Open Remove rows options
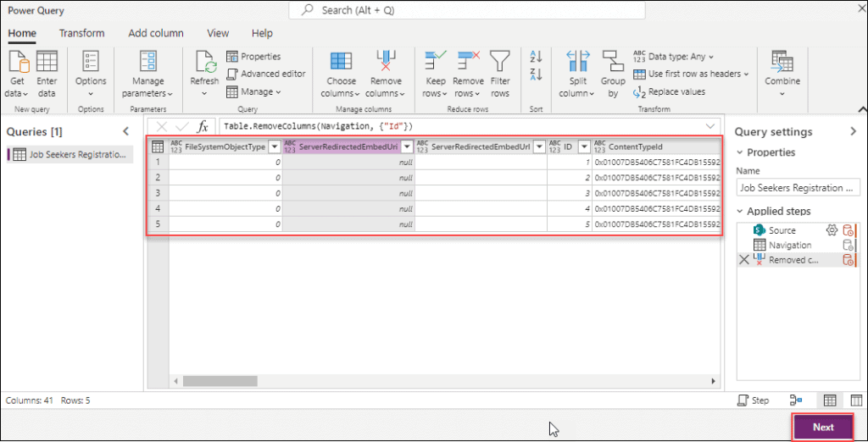 click(x=468, y=75)
